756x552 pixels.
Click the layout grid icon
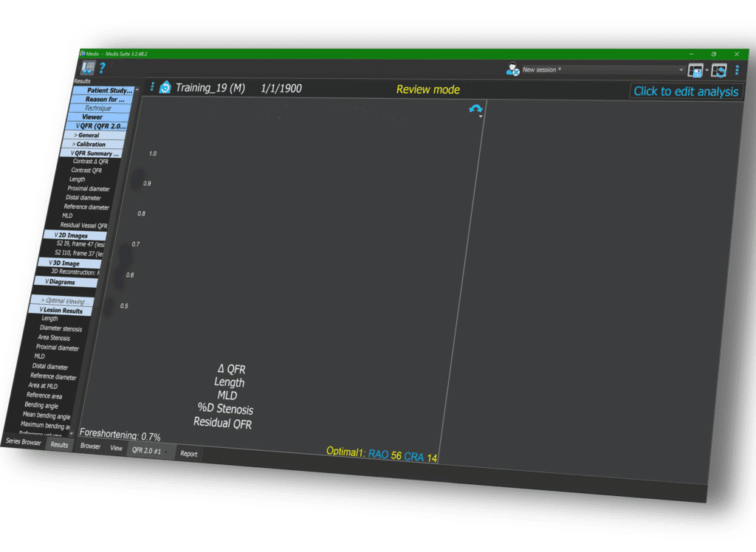click(x=695, y=70)
